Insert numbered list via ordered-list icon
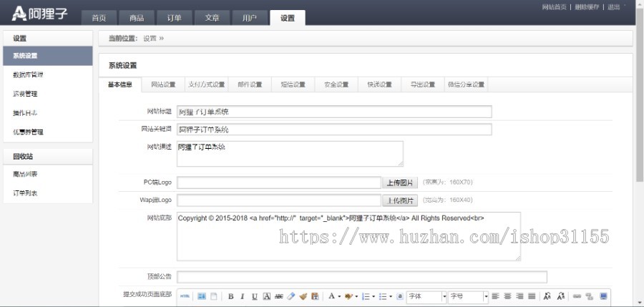Image resolution: width=644 pixels, height=307 pixels. pyautogui.click(x=366, y=296)
